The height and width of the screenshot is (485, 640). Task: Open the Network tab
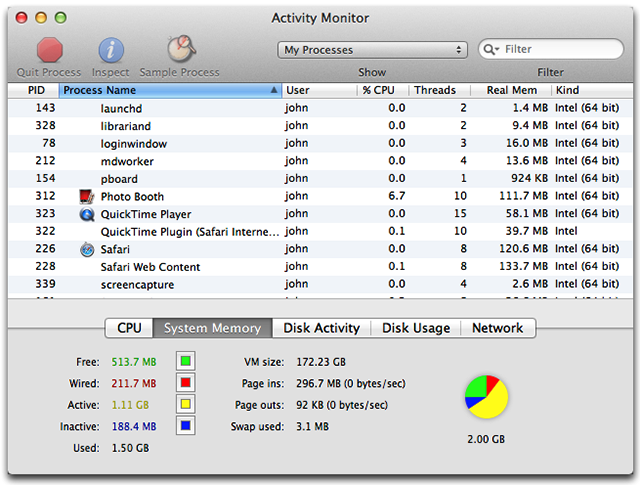point(498,328)
